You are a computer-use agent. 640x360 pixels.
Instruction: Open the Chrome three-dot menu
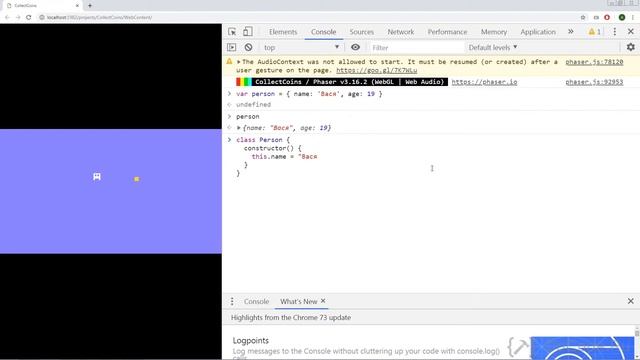pos(633,17)
